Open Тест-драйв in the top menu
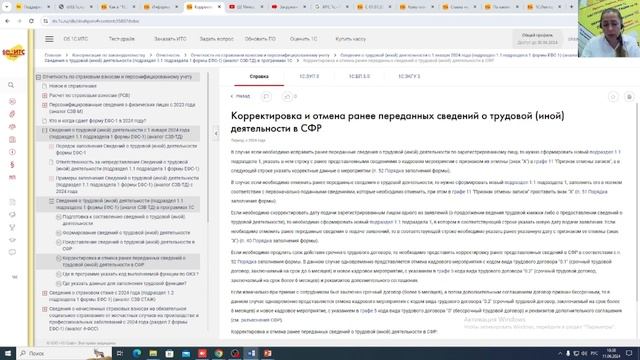The image size is (640, 360). pos(122,39)
